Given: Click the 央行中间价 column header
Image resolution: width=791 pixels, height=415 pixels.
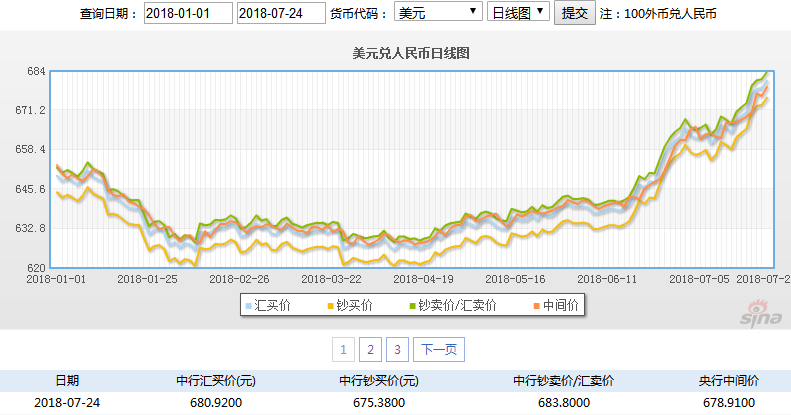Looking at the screenshot, I should point(728,381).
